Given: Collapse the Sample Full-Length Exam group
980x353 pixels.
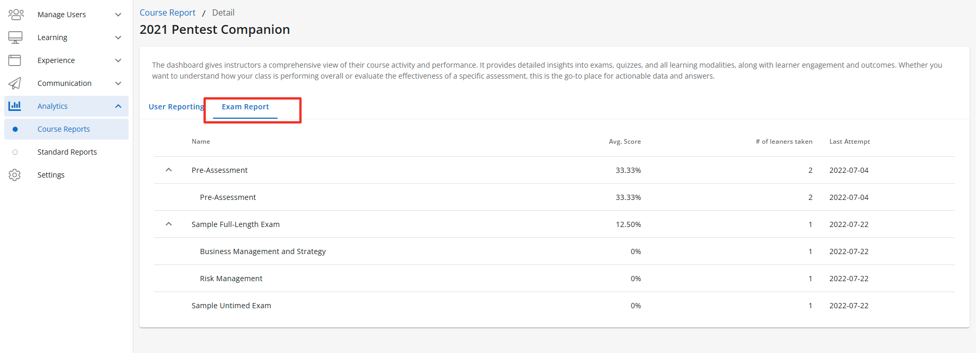Looking at the screenshot, I should 169,224.
